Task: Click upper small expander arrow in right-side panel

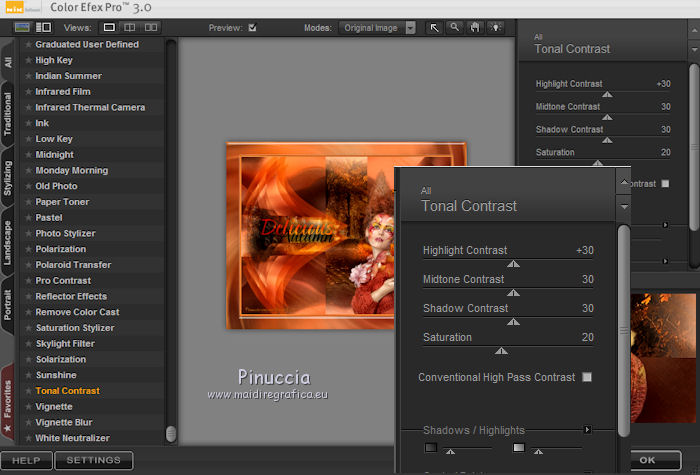Action: [x=665, y=225]
